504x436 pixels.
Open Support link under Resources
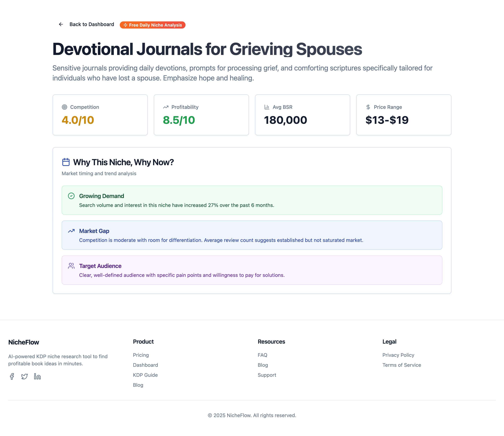point(267,375)
